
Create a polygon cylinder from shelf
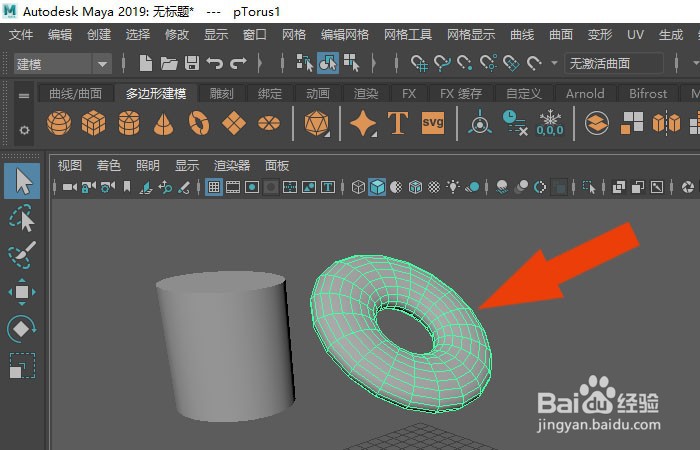(x=129, y=123)
